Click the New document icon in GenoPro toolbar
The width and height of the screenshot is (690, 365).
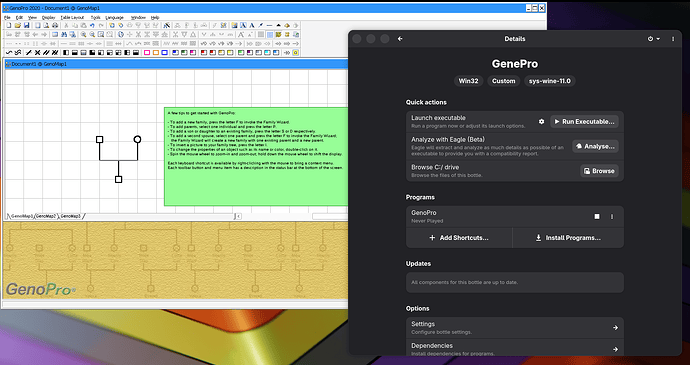click(x=9, y=26)
